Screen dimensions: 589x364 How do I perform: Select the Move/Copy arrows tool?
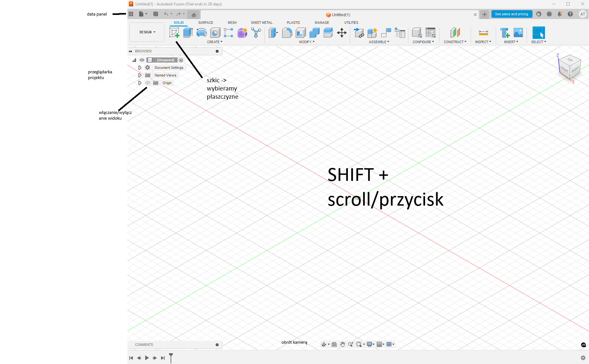[342, 33]
